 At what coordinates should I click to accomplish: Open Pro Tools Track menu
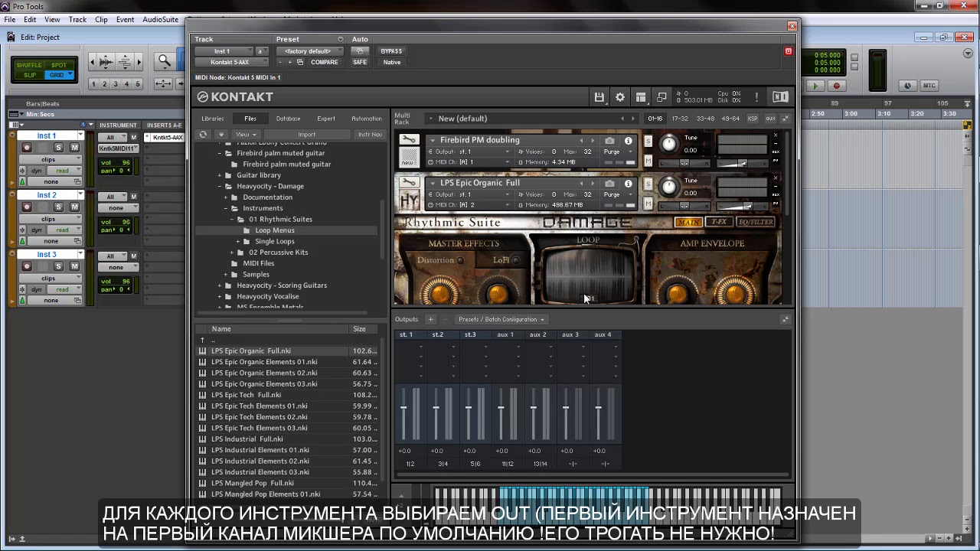pyautogui.click(x=77, y=19)
